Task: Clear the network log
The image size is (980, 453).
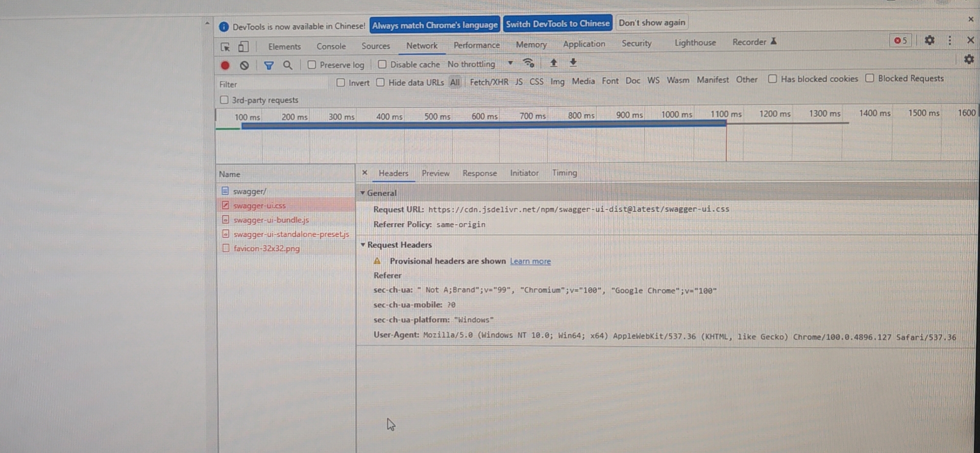Action: [244, 65]
